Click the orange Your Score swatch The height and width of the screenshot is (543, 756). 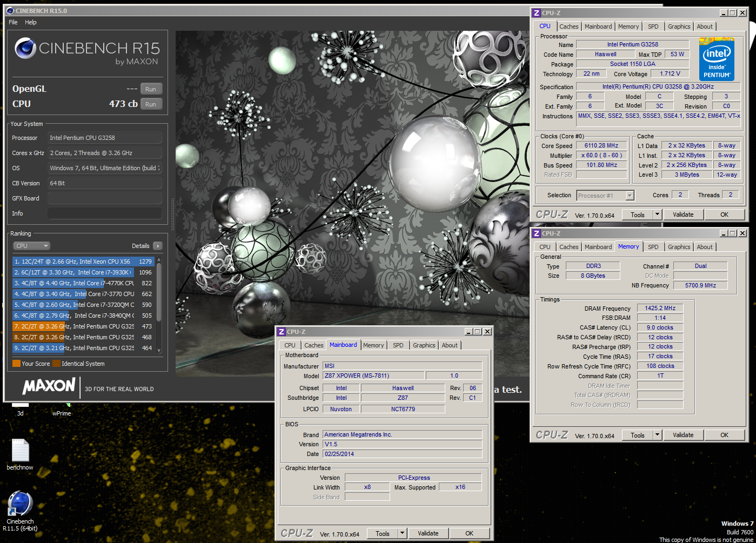16,364
